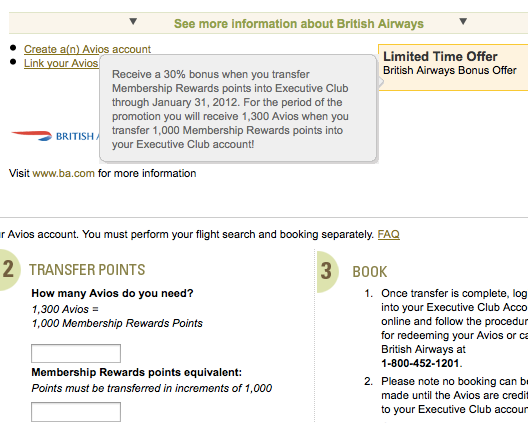528x423 pixels.
Task: Click 'Membership Rewards points equivalent:' label
Action: click(x=137, y=372)
